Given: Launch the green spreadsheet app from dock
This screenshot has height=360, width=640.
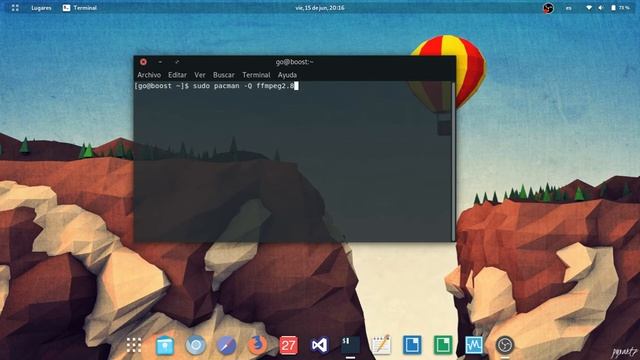Looking at the screenshot, I should coord(443,345).
